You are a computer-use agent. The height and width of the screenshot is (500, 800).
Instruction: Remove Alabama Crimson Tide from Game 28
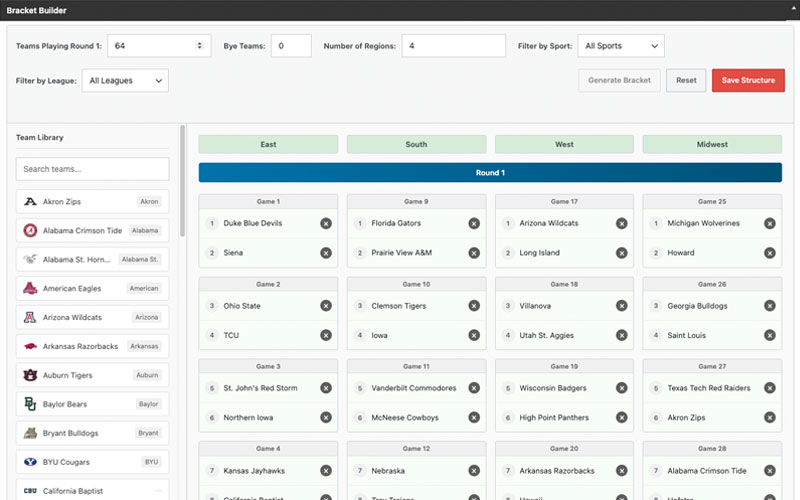pos(770,471)
